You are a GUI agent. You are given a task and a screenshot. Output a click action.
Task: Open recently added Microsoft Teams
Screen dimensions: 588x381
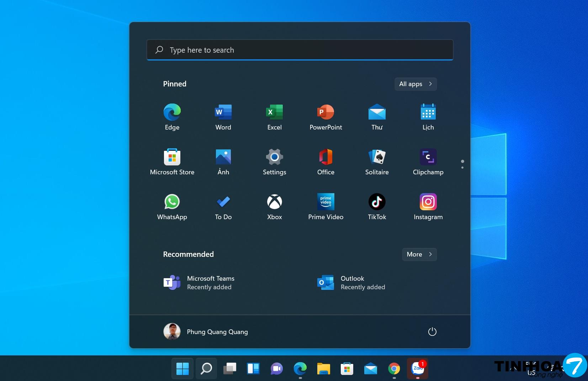199,283
